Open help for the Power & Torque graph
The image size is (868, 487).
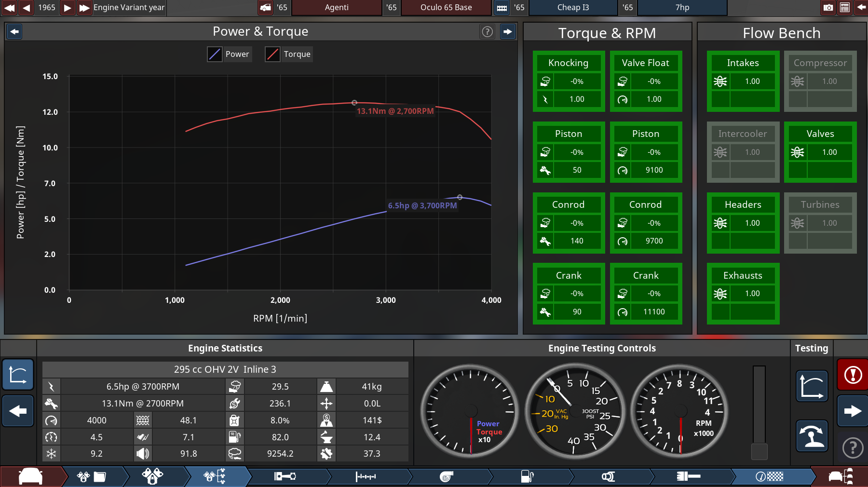point(488,32)
